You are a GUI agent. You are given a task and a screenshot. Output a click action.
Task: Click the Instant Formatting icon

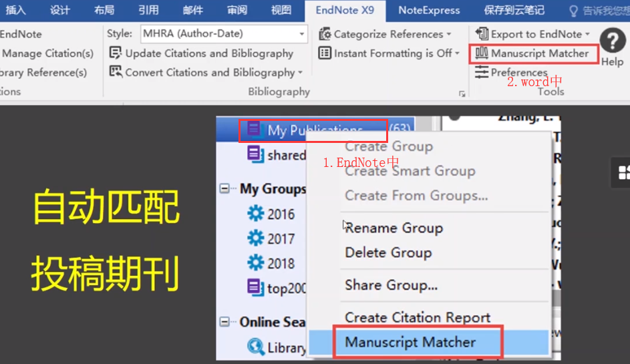pos(325,53)
